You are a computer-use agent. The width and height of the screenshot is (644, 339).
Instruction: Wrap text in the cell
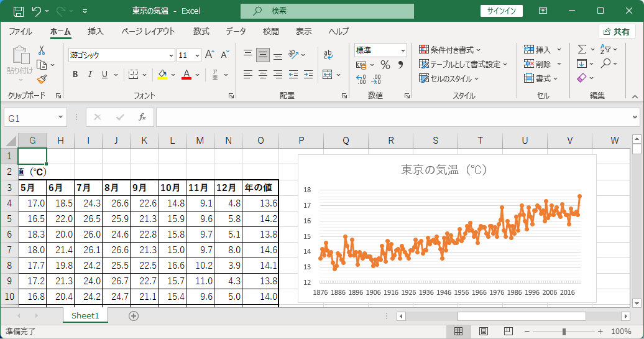(328, 55)
